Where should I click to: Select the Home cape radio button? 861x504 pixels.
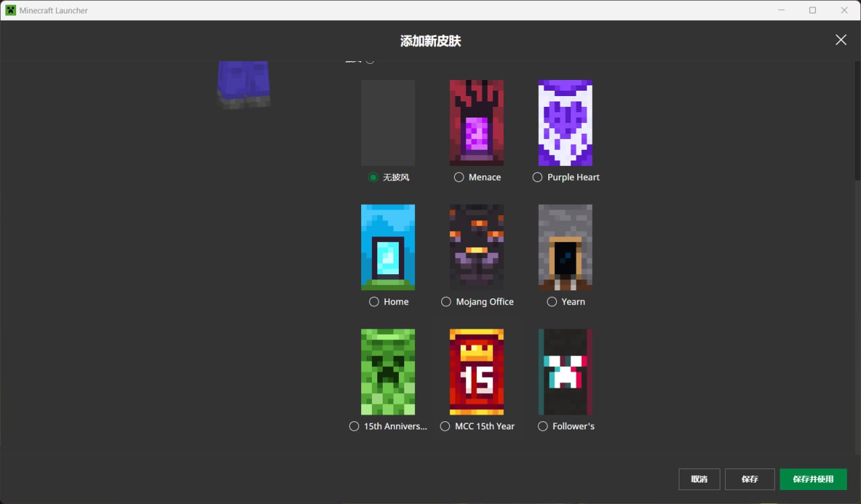pos(374,302)
